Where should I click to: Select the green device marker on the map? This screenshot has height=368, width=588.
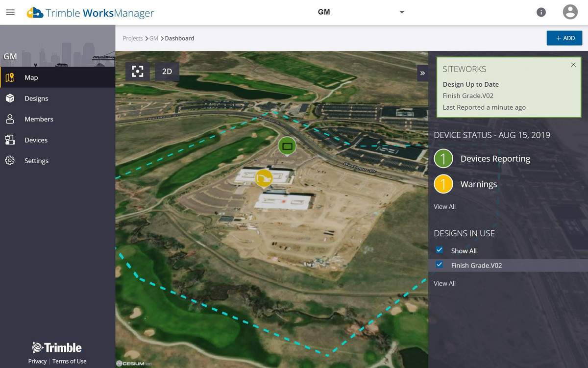click(x=287, y=146)
